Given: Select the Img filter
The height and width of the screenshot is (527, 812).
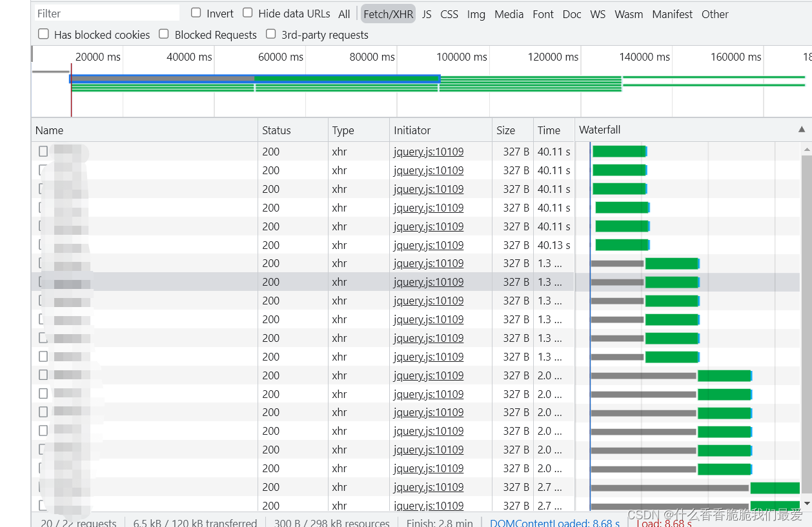Looking at the screenshot, I should (476, 14).
